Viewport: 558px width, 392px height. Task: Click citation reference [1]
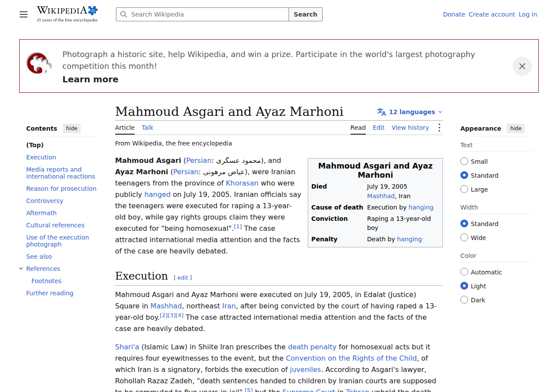pyautogui.click(x=238, y=226)
